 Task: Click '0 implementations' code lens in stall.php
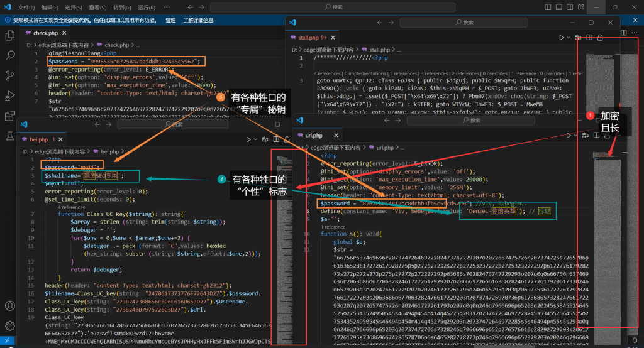coord(365,73)
